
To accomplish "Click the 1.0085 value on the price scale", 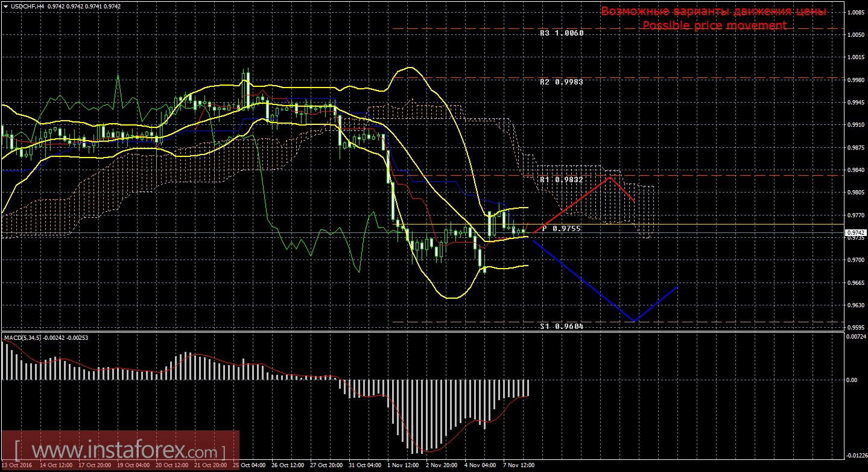I will (x=857, y=12).
